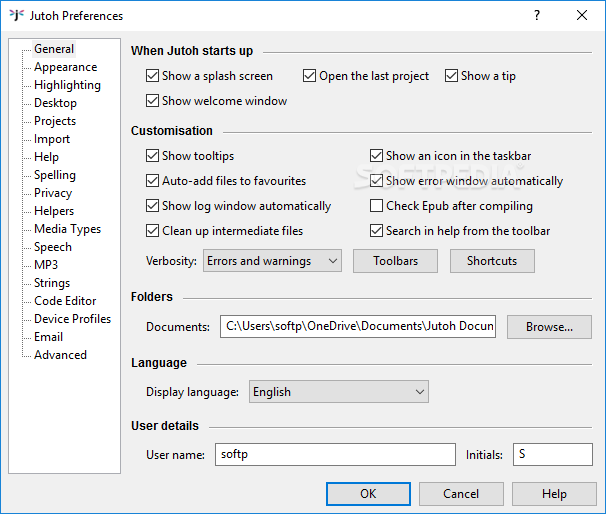Screen dimensions: 606x514
Task: Open the Projects preferences page
Action: pyautogui.click(x=55, y=121)
